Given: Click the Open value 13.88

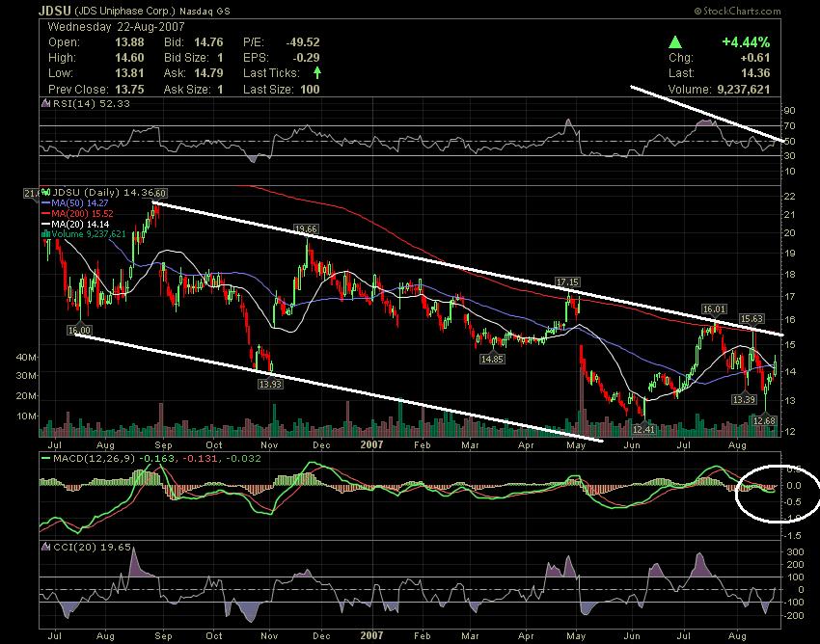Looking at the screenshot, I should 129,41.
